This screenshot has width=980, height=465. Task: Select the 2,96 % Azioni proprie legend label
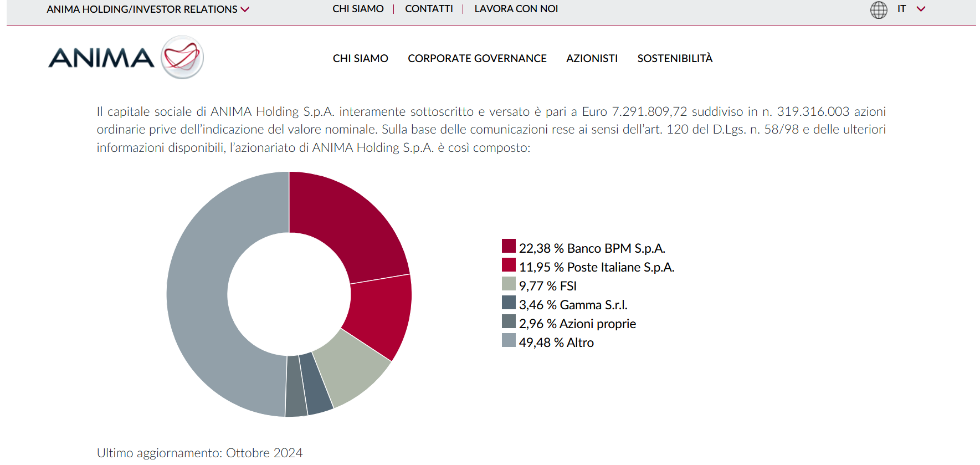pyautogui.click(x=577, y=324)
